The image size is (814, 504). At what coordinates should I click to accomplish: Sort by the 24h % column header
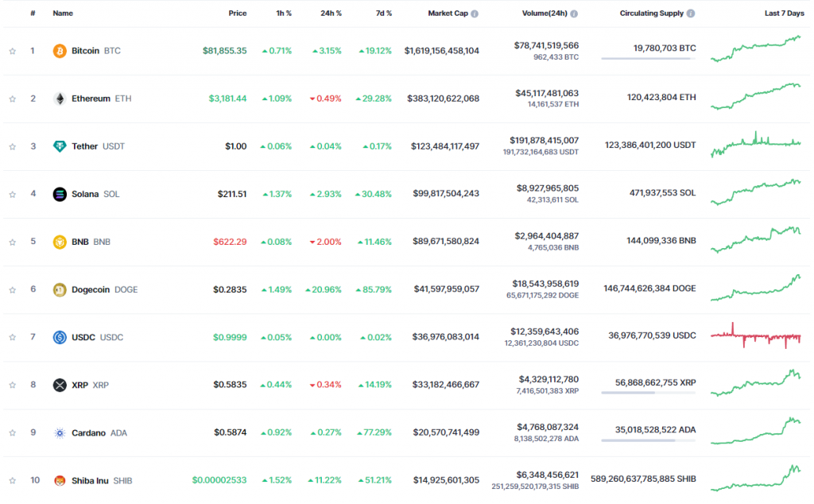click(331, 13)
